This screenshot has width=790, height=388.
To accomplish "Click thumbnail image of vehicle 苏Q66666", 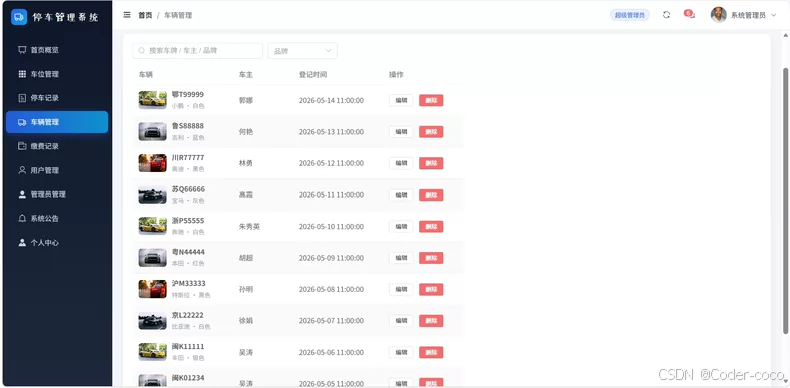I will 152,195.
